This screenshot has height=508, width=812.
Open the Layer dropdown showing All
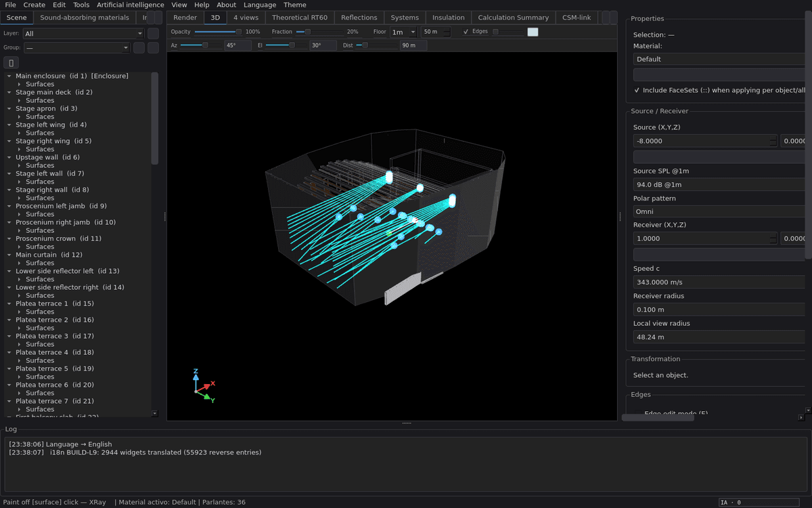[x=84, y=33]
